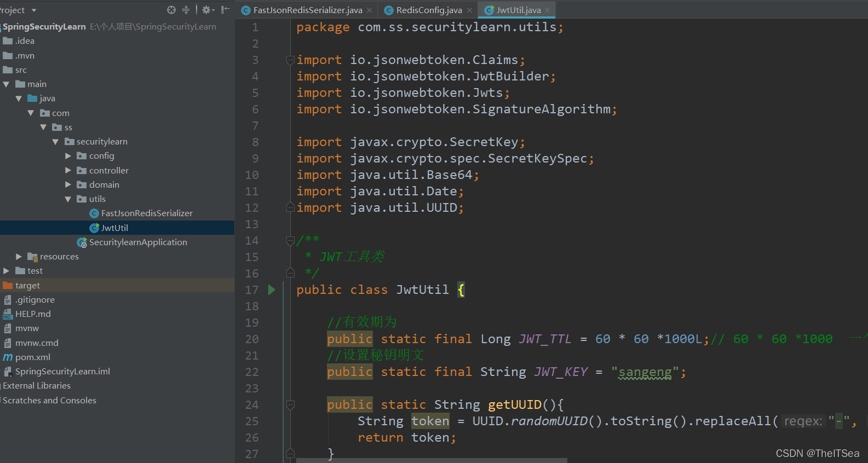Expand the controller package
Image resolution: width=868 pixels, height=463 pixels.
tap(68, 171)
